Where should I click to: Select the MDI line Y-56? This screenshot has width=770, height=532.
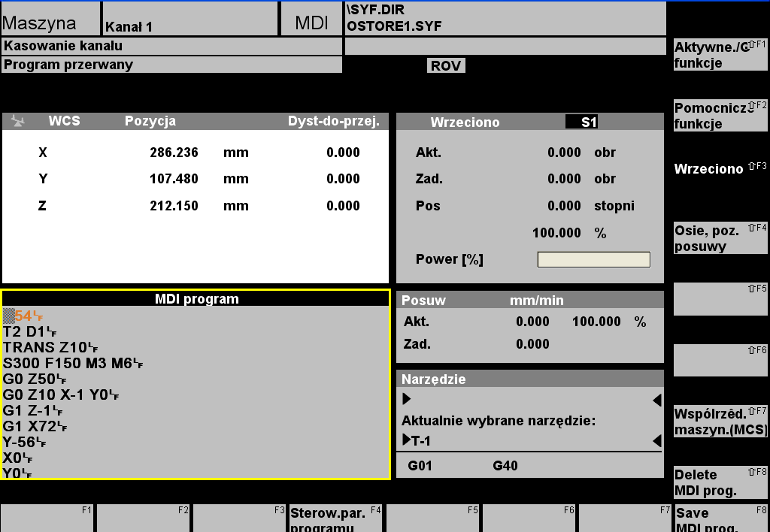(x=24, y=442)
